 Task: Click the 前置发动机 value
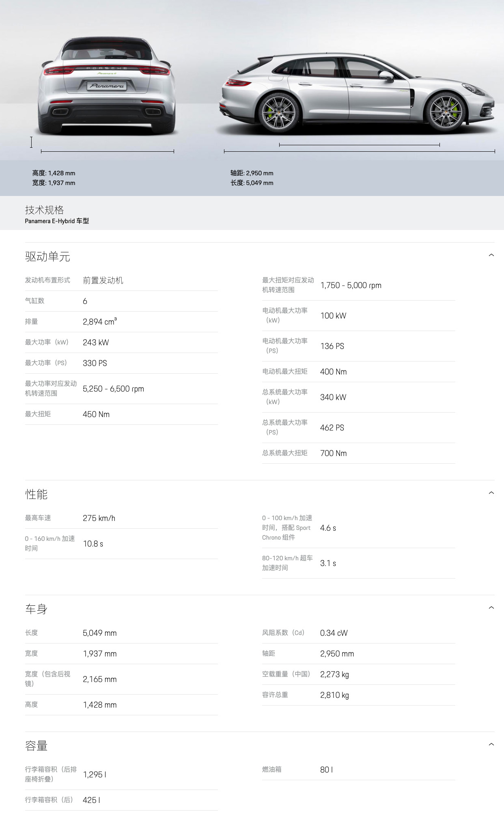click(103, 280)
